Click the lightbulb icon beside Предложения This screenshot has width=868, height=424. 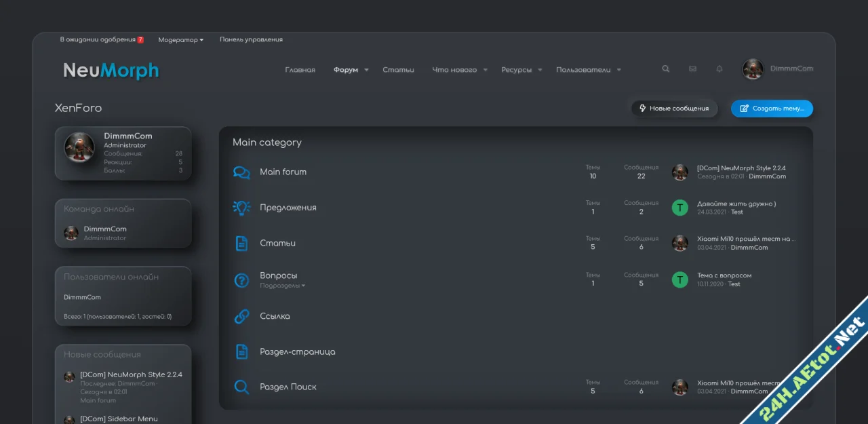pyautogui.click(x=241, y=208)
